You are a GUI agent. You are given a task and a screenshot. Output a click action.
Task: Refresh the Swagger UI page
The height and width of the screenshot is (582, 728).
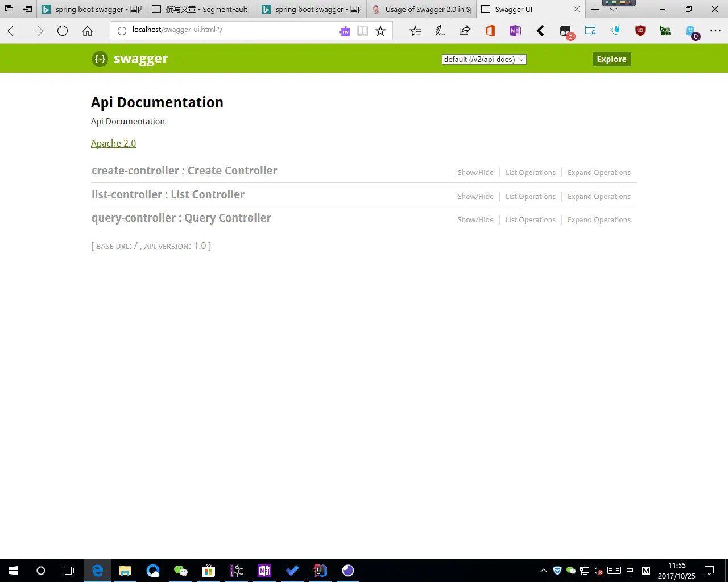(63, 31)
